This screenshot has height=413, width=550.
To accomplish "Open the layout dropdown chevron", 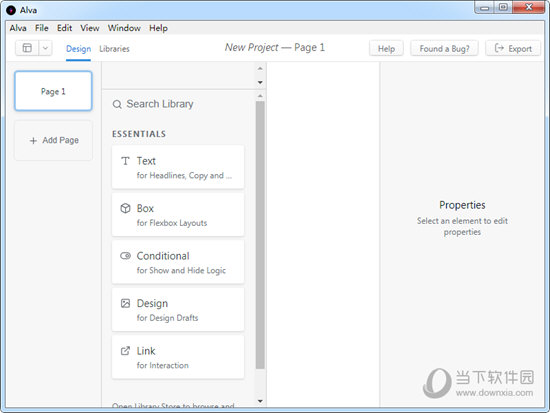I will [x=45, y=48].
